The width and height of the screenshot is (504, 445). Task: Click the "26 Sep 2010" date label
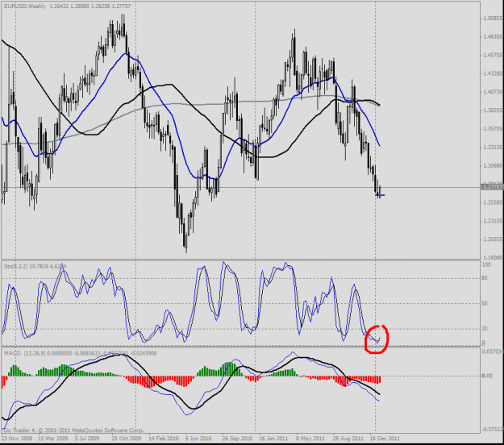(237, 439)
